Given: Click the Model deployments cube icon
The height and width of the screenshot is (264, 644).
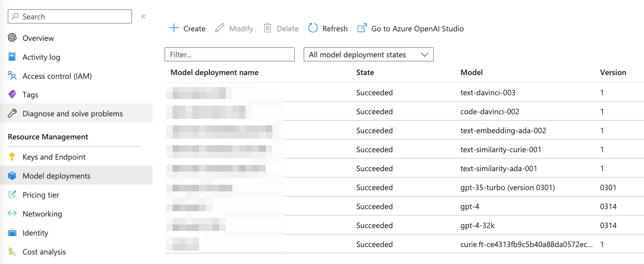Looking at the screenshot, I should tap(12, 176).
